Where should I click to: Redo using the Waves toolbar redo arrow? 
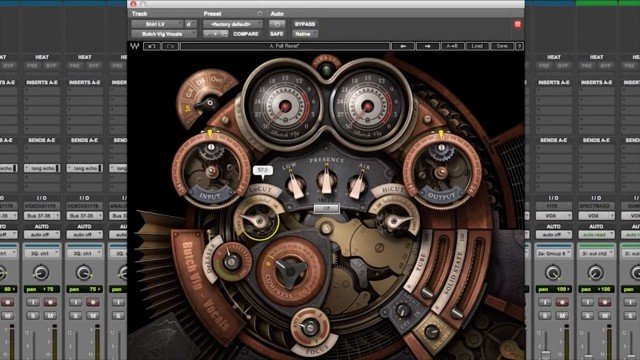[170, 46]
